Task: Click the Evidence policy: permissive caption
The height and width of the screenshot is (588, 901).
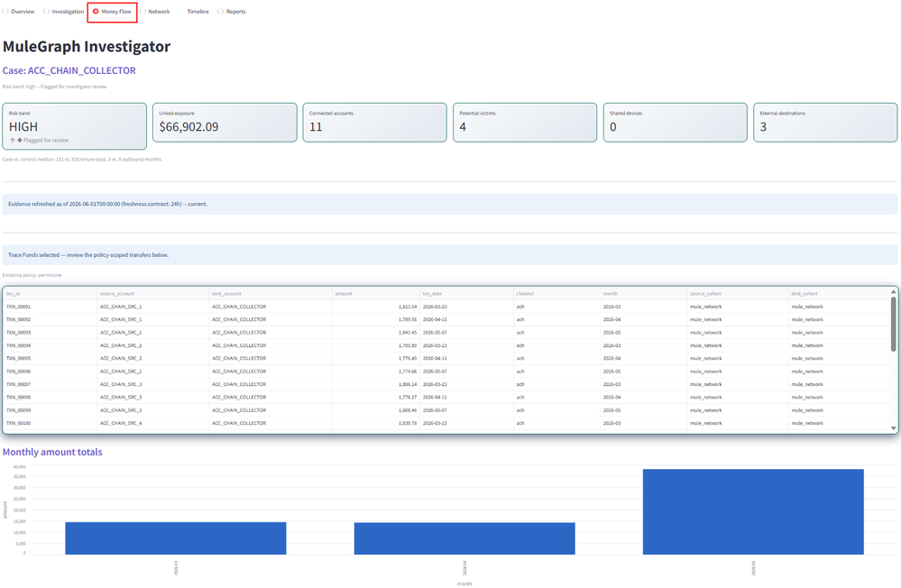Action: tap(32, 275)
